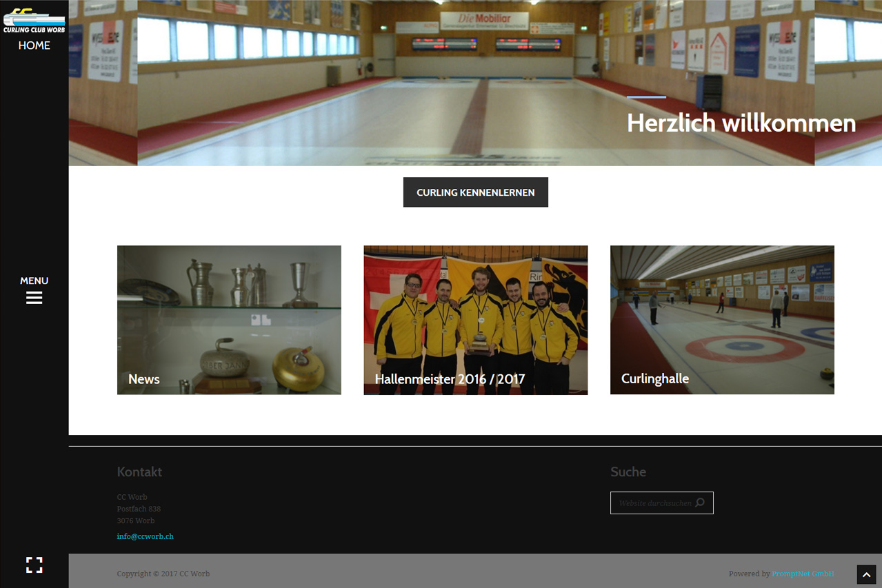Viewport: 882px width, 588px height.
Task: Select the Hallenmeister 2016 / 2017 title
Action: click(450, 379)
